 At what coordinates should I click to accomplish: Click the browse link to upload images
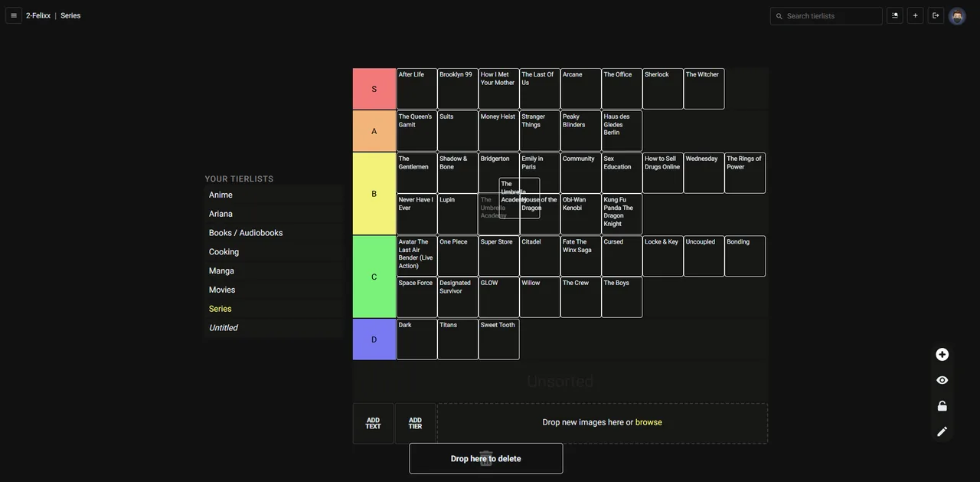point(648,422)
